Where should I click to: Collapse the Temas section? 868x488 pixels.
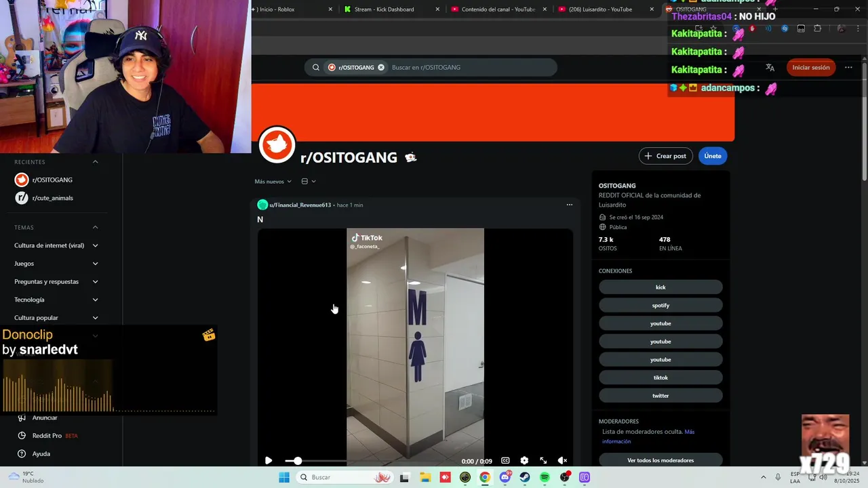[x=96, y=227]
